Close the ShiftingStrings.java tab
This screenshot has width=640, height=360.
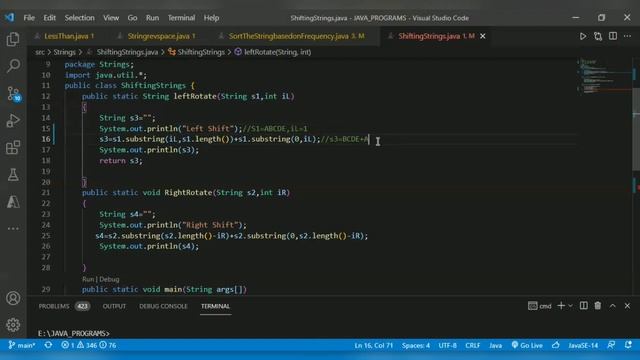(483, 36)
